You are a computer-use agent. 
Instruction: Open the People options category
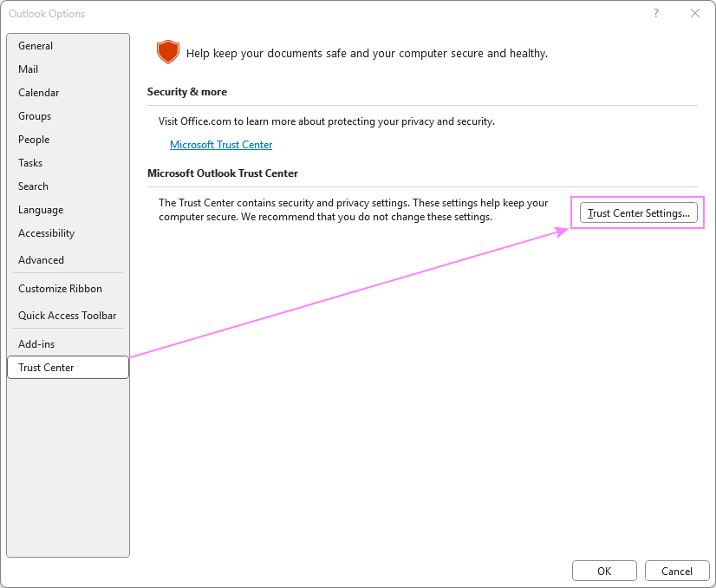(68, 140)
